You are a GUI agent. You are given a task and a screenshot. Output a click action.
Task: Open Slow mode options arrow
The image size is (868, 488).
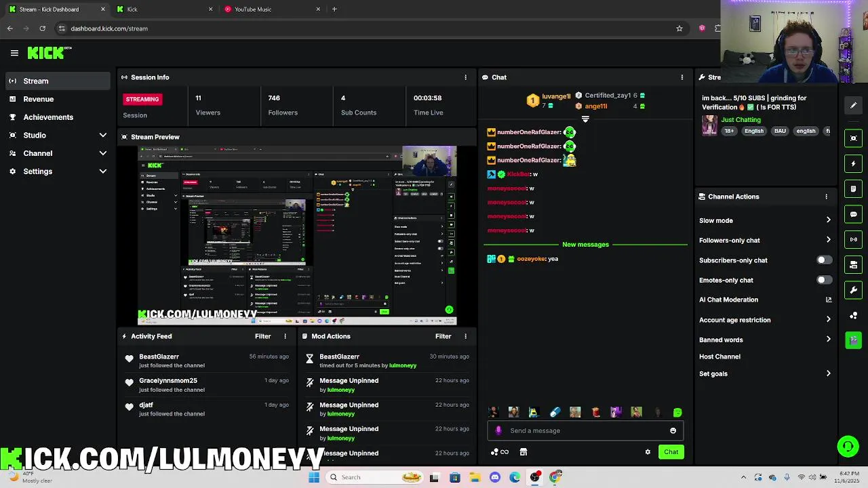click(x=828, y=220)
